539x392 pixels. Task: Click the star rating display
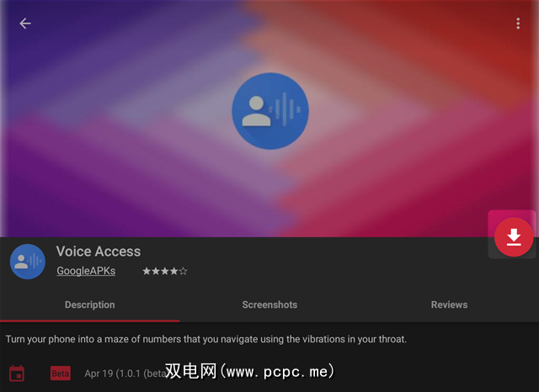[165, 271]
